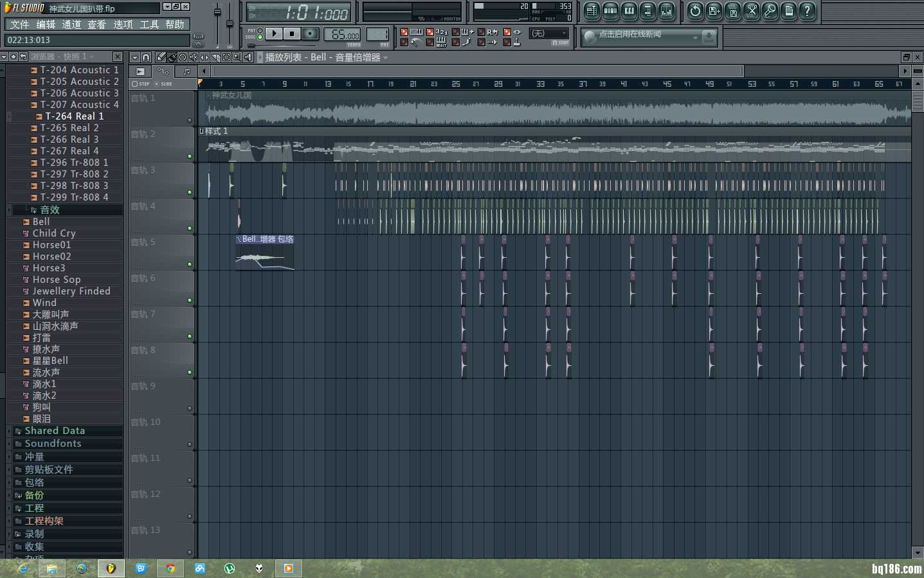Switch to the automation clips tab
The width and height of the screenshot is (924, 578).
[x=163, y=71]
